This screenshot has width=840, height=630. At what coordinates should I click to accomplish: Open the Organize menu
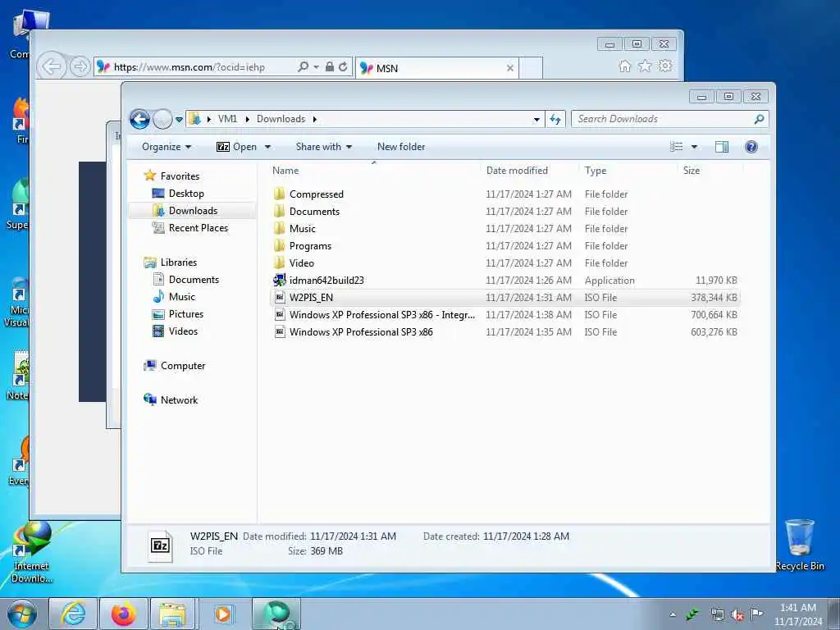click(x=166, y=147)
